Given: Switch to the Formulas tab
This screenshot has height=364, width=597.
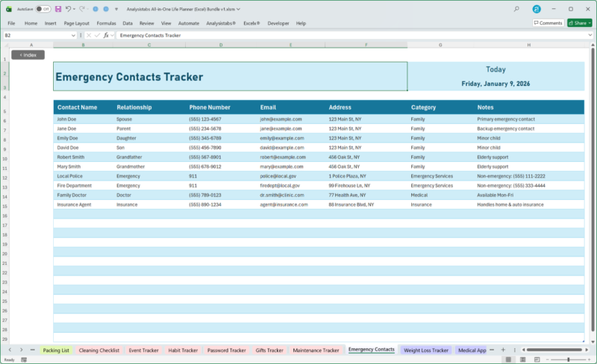Looking at the screenshot, I should (x=106, y=23).
